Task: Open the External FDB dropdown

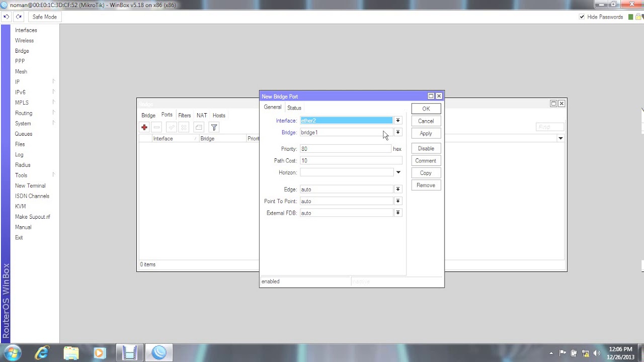Action: [x=398, y=213]
